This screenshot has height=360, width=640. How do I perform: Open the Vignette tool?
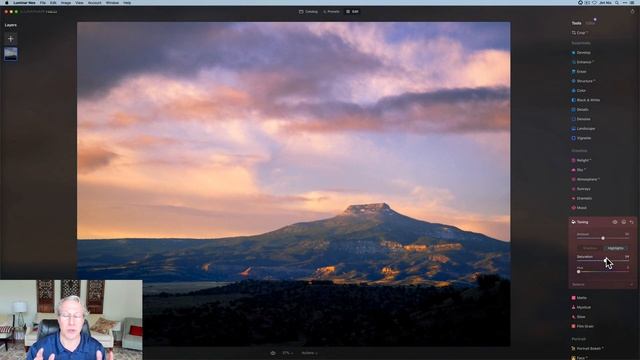(581, 138)
